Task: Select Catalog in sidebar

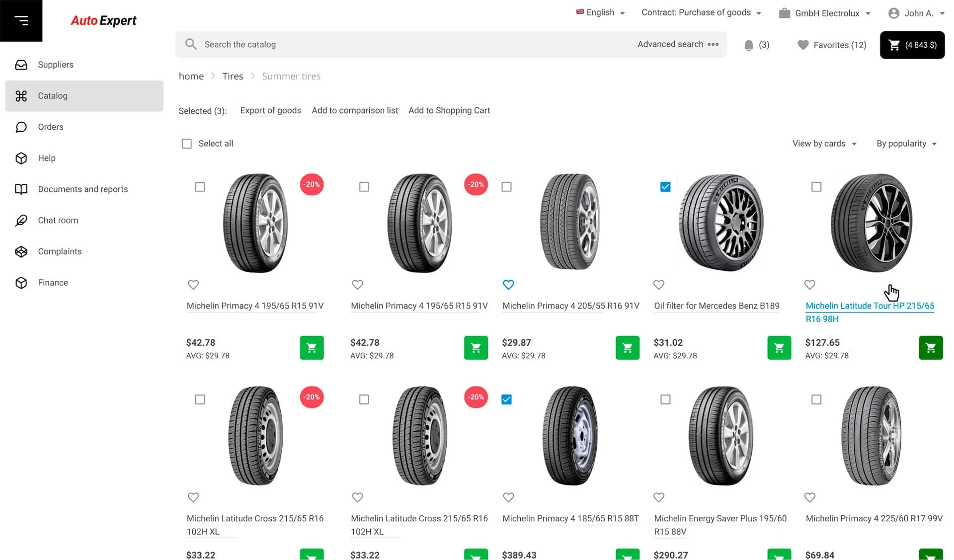Action: click(84, 96)
